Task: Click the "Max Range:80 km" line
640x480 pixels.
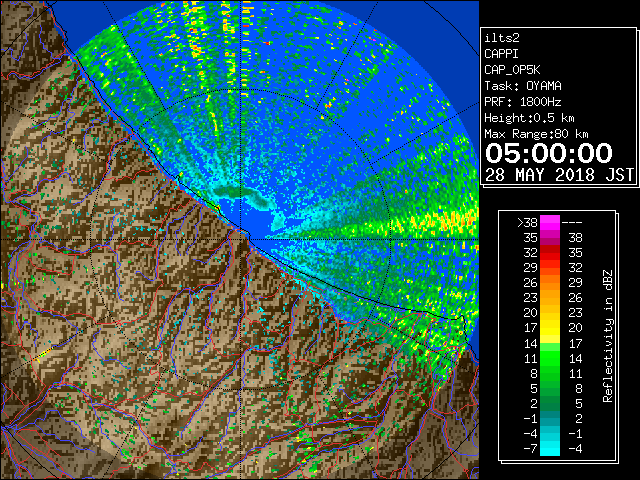Action: 536,134
